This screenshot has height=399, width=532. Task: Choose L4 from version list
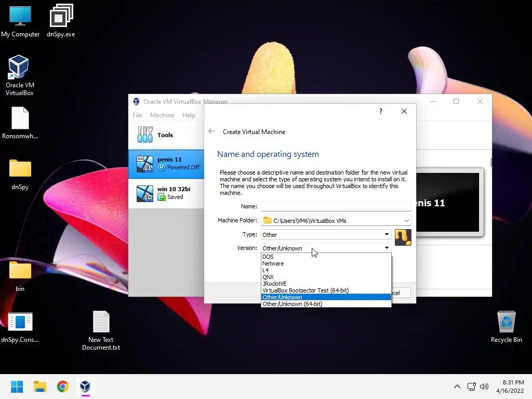[326, 270]
